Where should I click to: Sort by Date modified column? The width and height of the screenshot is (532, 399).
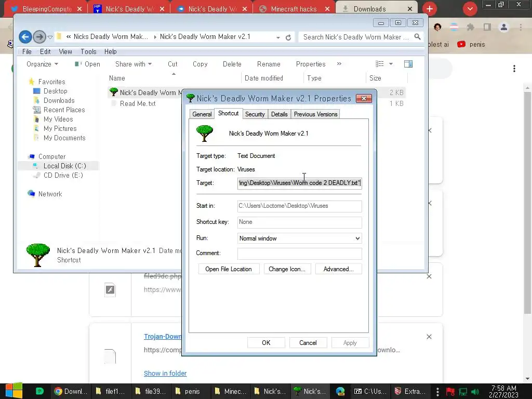pos(263,78)
